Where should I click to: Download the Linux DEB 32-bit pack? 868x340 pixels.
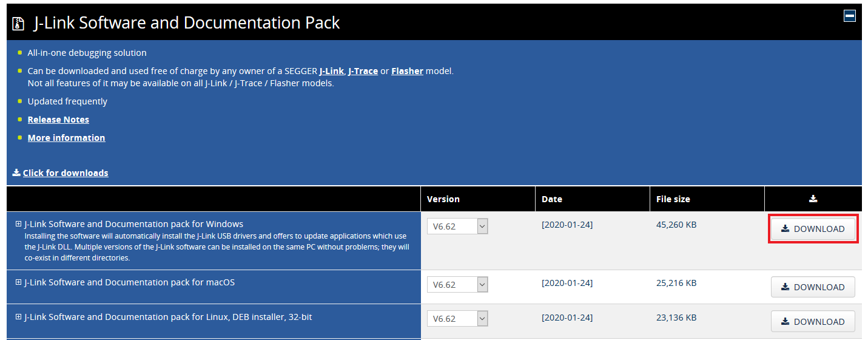pos(813,322)
